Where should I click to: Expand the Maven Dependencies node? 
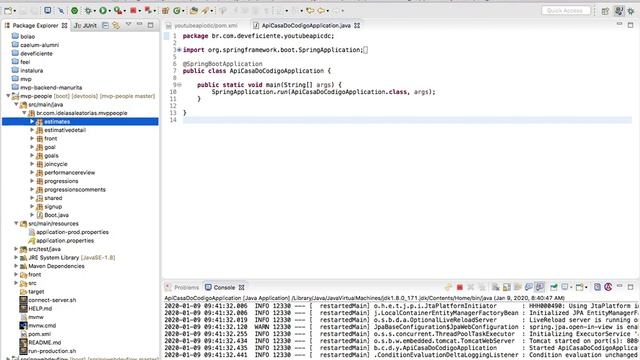[16, 266]
